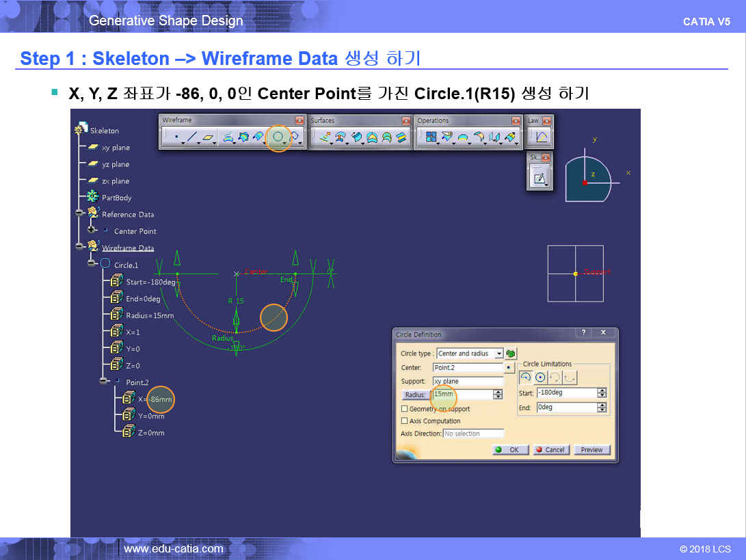Collapse the Circle.1 tree node
Screen dimensions: 746x560
(92, 265)
